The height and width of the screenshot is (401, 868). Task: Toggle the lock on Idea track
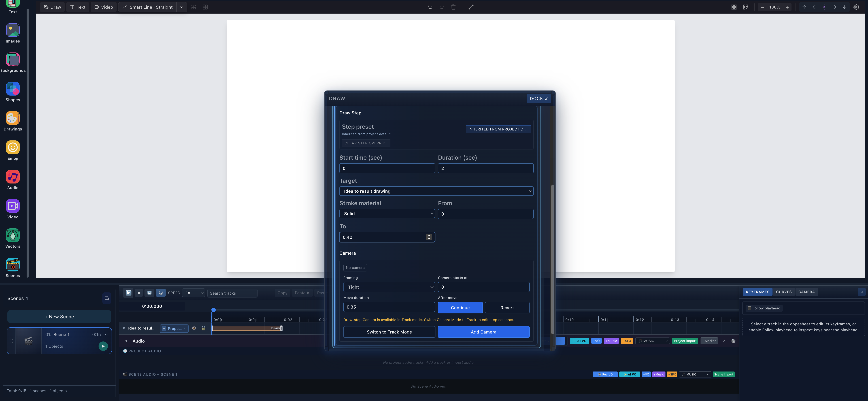[x=203, y=328]
